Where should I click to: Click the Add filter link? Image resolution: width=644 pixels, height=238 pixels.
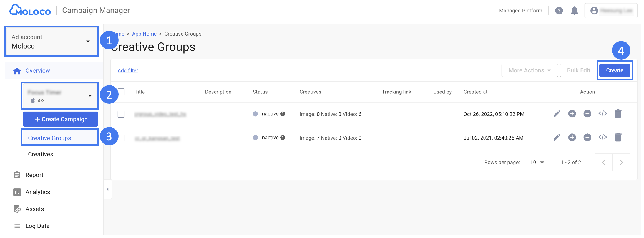point(128,70)
